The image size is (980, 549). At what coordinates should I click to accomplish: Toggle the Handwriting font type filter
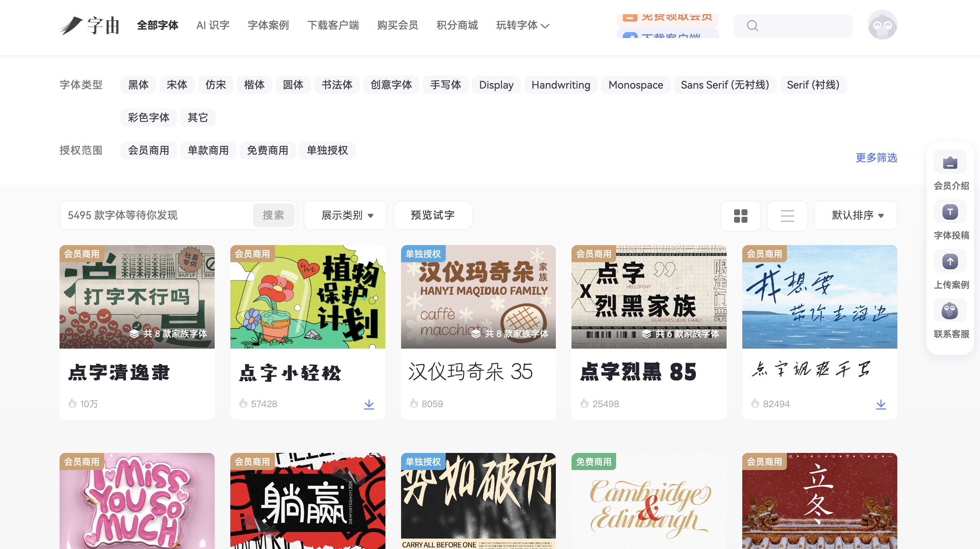[x=561, y=85]
